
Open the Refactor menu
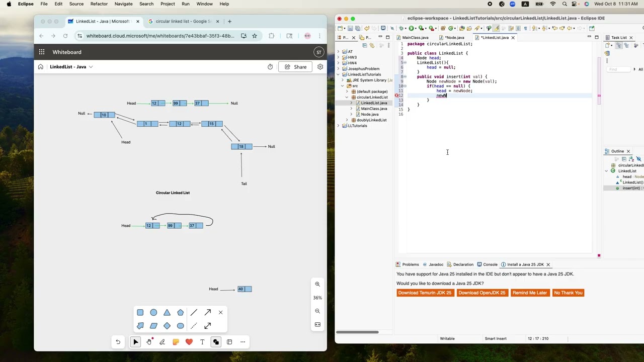coord(99,4)
